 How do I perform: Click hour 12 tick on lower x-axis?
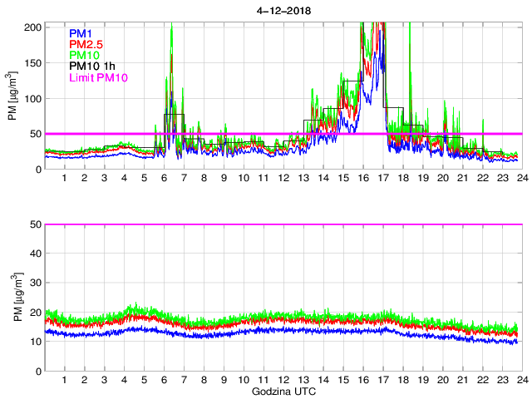pos(283,380)
